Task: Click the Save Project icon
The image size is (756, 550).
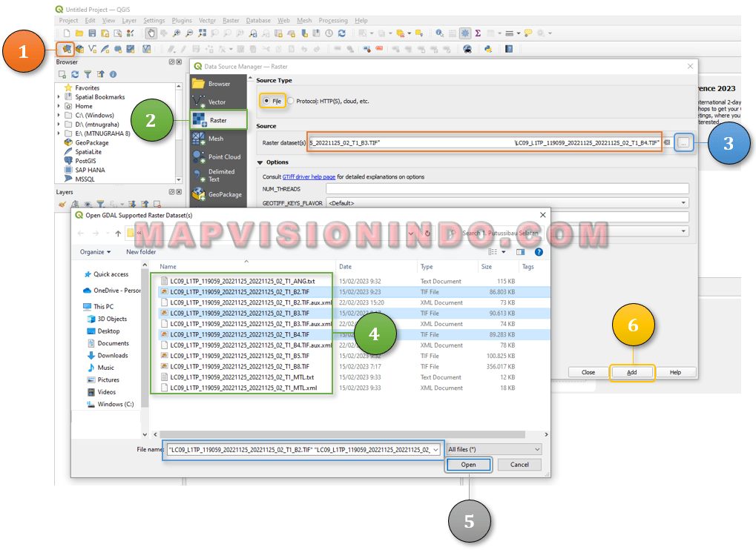Action: click(x=92, y=33)
